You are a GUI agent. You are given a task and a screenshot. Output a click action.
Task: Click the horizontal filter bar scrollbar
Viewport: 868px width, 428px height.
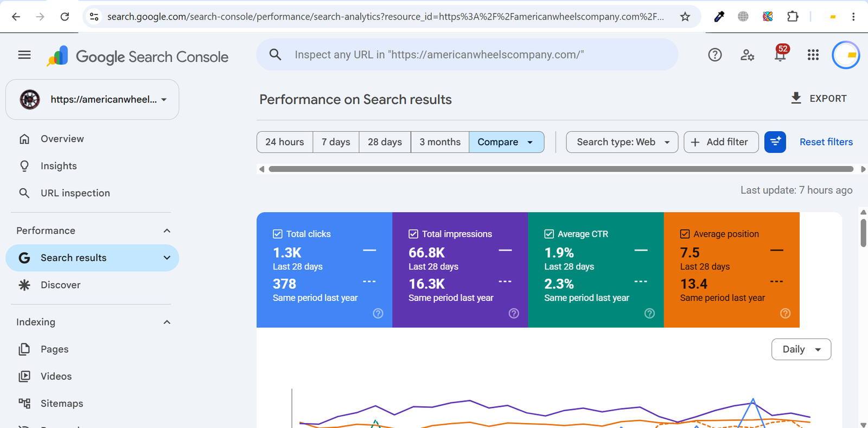coord(561,169)
